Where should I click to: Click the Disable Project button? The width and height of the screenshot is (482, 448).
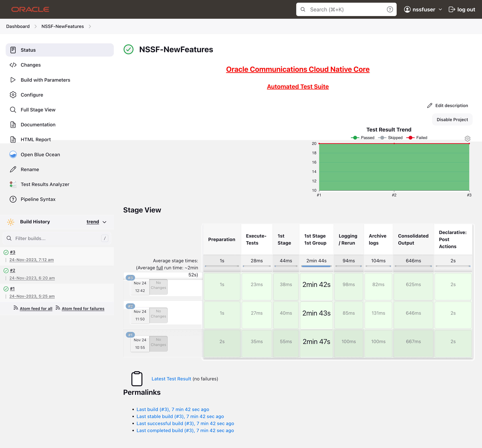point(452,119)
